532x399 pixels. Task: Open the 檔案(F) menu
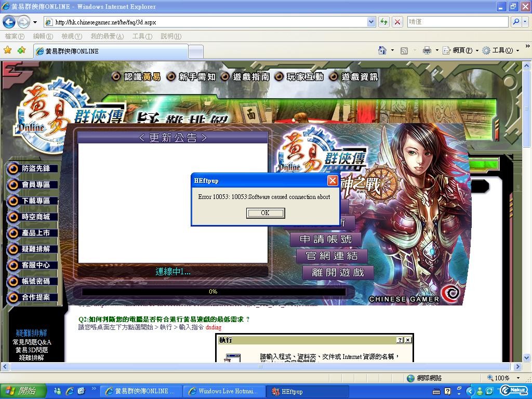pyautogui.click(x=15, y=36)
